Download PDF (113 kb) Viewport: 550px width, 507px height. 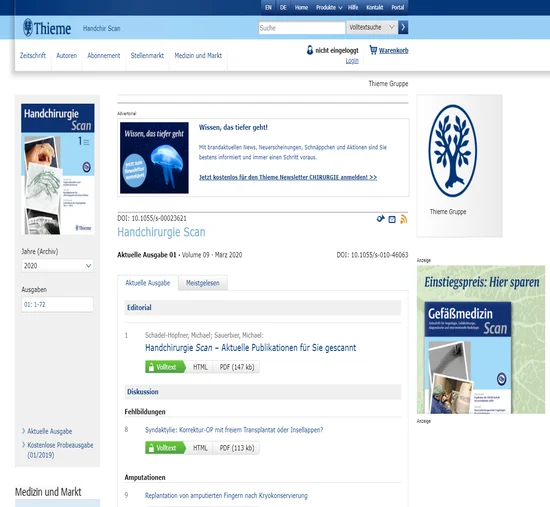tap(237, 448)
